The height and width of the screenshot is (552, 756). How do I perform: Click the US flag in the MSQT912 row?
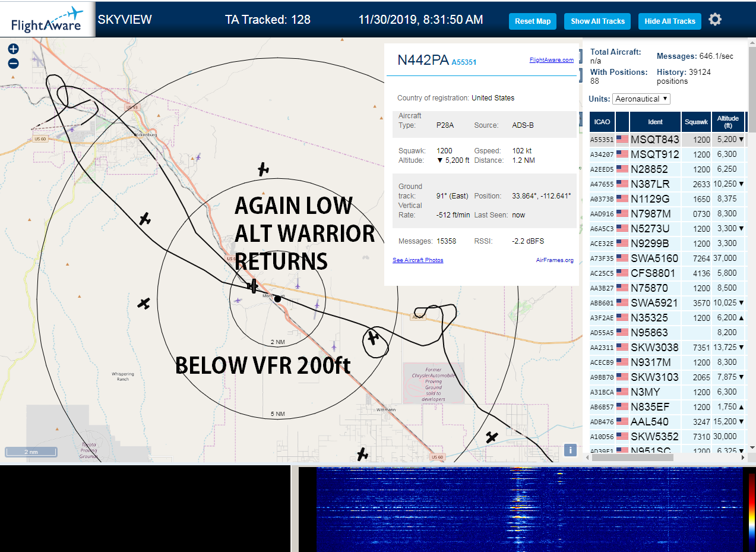click(x=622, y=154)
